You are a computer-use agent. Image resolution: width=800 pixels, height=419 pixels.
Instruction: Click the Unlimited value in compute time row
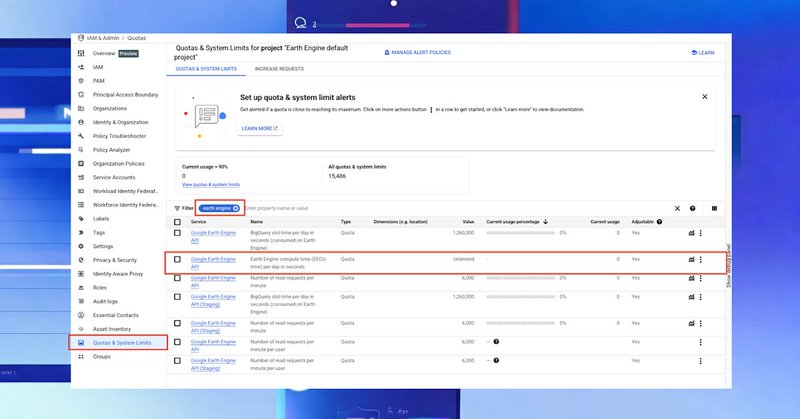(x=463, y=259)
